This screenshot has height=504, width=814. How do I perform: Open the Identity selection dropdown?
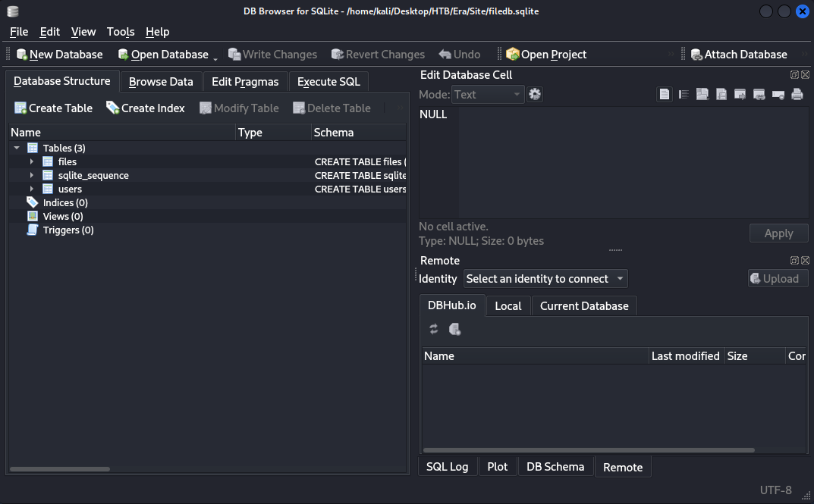pos(545,279)
